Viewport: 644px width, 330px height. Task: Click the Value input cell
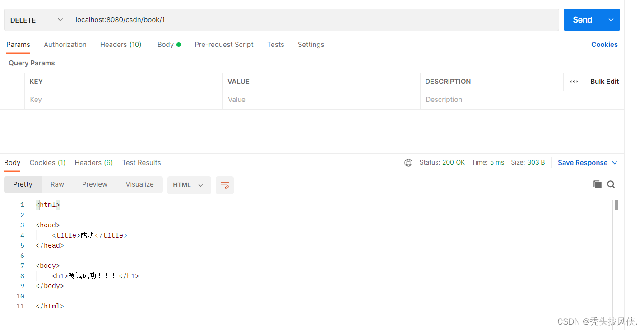[x=321, y=100]
